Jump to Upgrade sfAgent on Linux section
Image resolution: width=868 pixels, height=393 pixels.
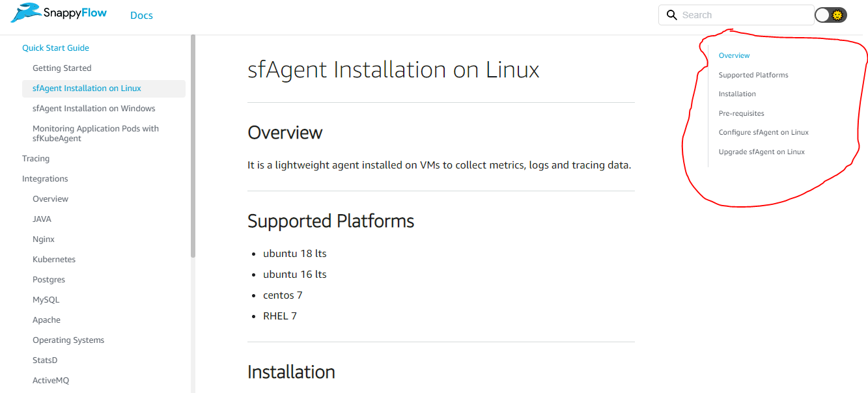point(761,152)
